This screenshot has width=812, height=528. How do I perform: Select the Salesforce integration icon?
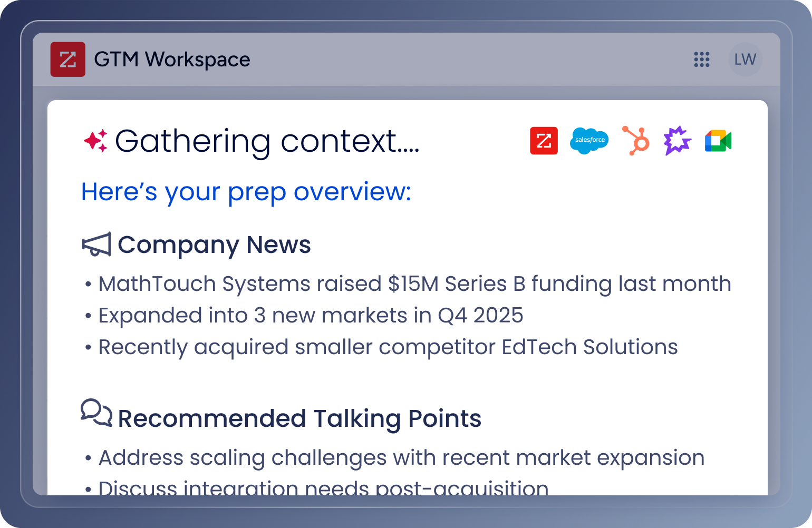[x=589, y=141]
